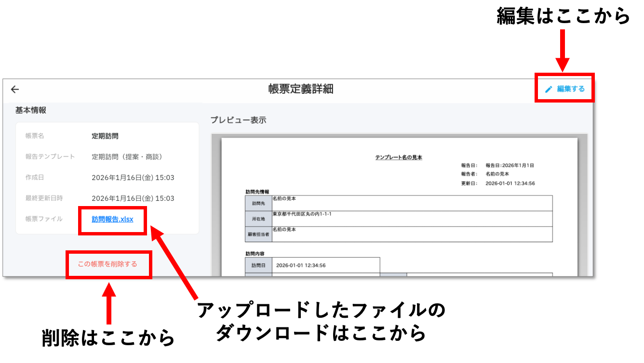Select the 訪問先 header cell in preview
The height and width of the screenshot is (363, 644).
[258, 203]
